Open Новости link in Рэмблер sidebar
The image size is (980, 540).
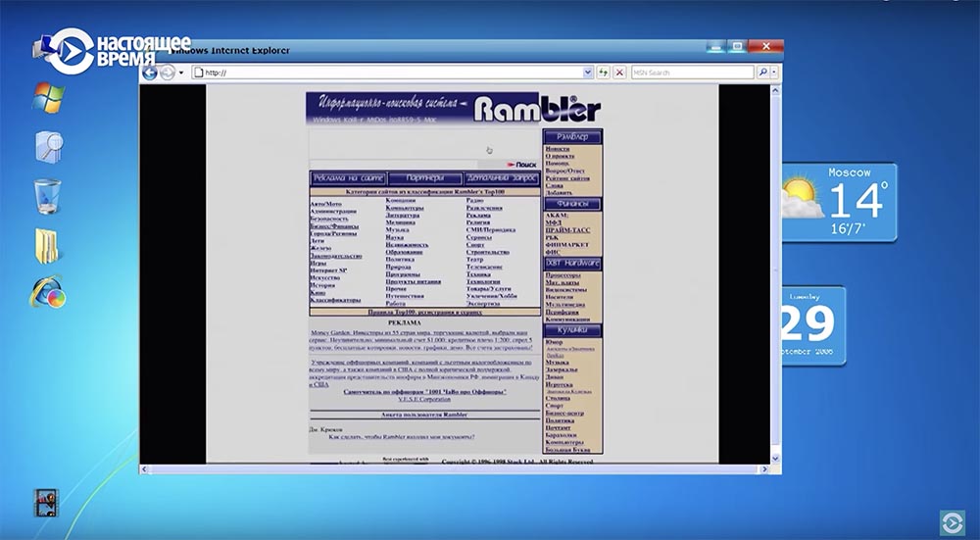(557, 149)
